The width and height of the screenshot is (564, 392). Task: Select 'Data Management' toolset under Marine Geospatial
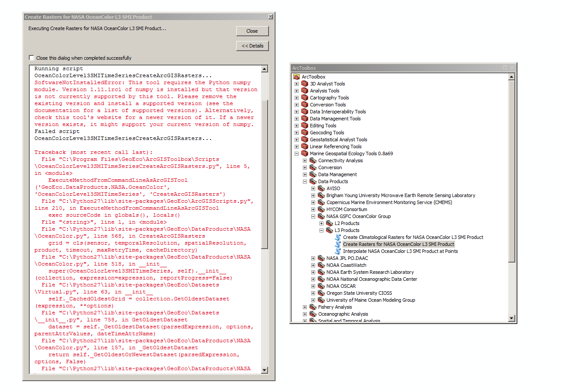(337, 174)
